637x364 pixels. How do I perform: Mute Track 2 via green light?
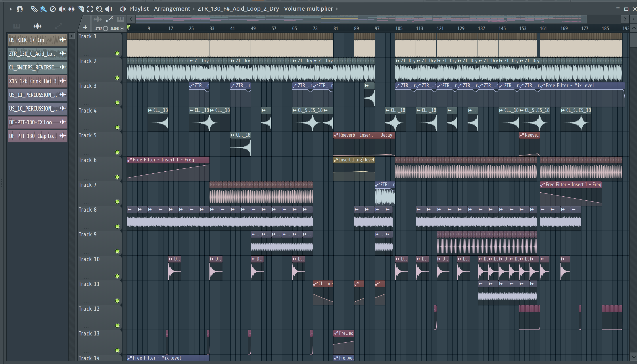coord(117,78)
